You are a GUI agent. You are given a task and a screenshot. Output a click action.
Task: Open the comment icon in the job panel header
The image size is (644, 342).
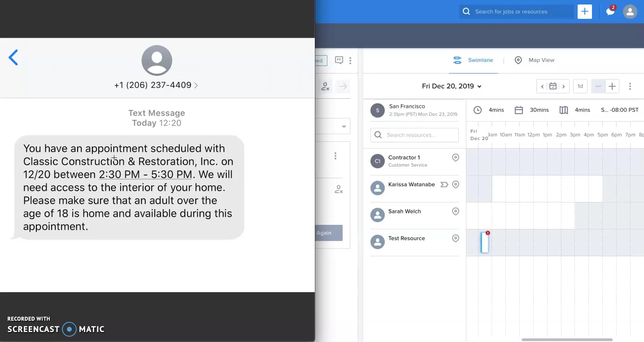pos(339,60)
